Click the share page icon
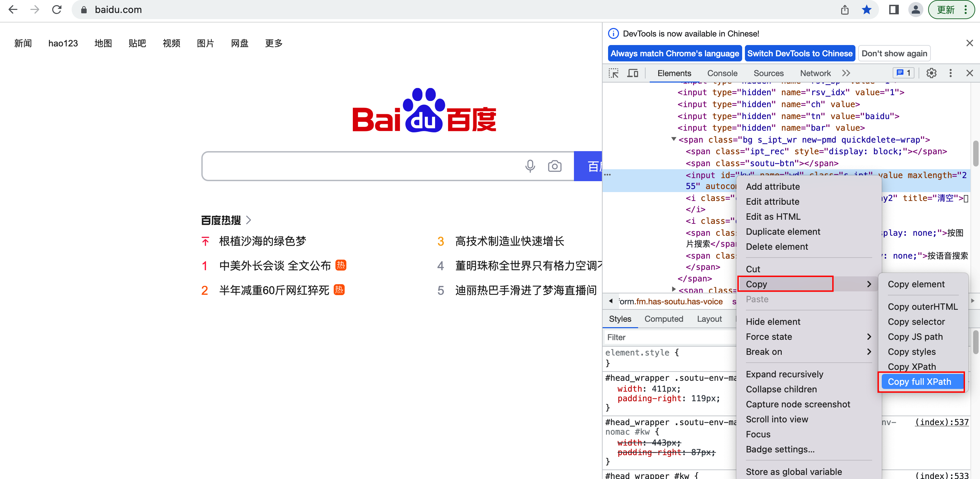This screenshot has height=479, width=980. [845, 10]
